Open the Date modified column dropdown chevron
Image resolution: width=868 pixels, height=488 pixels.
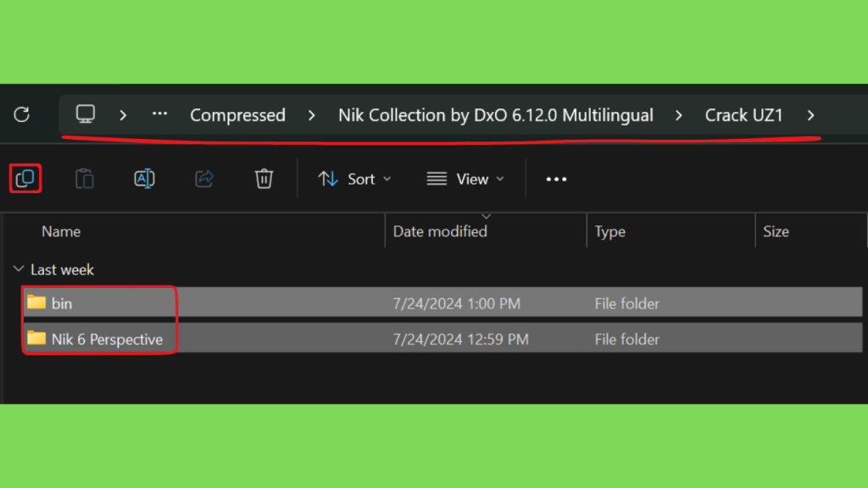pos(486,216)
